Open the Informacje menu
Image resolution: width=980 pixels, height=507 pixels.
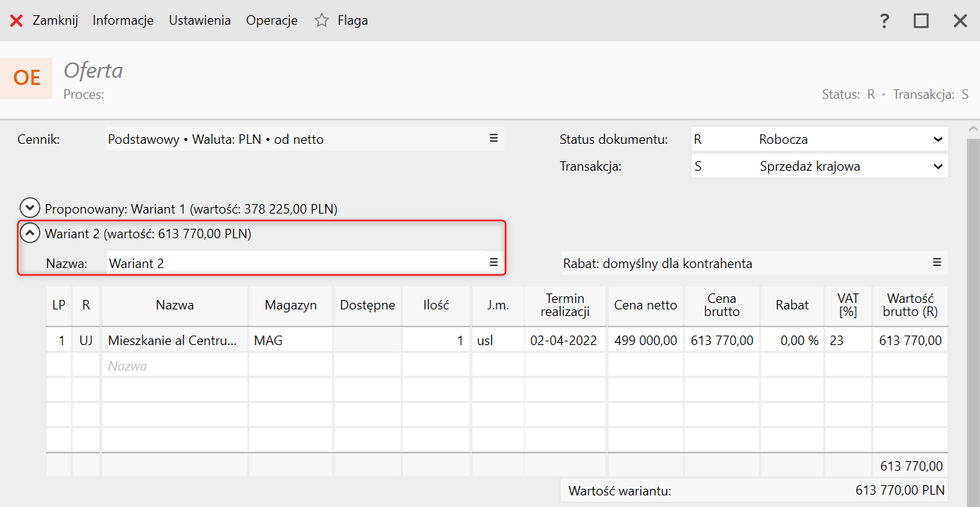123,20
